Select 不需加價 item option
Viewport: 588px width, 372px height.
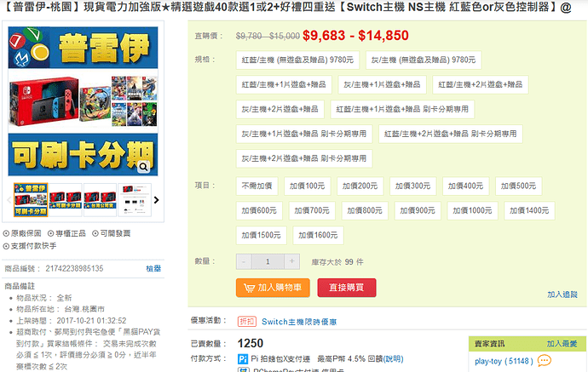tap(257, 186)
